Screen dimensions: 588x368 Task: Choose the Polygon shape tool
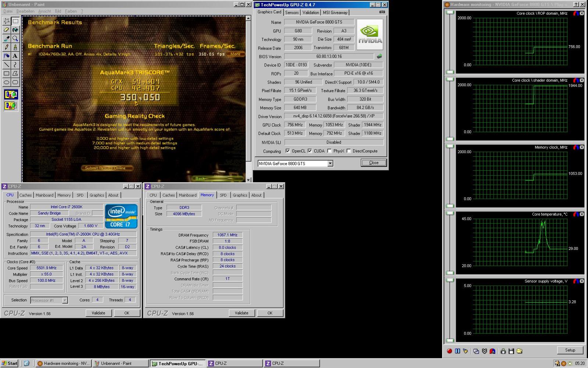pyautogui.click(x=15, y=74)
